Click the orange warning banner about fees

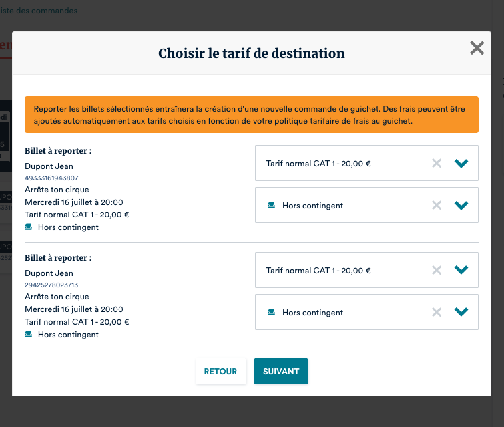click(251, 115)
